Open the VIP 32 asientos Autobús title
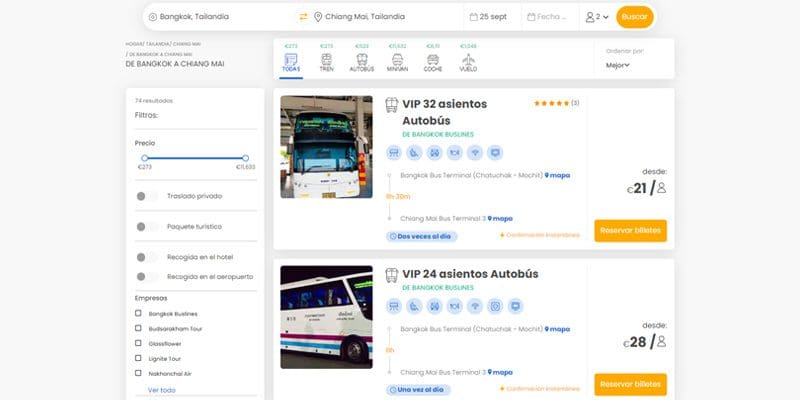 click(444, 112)
